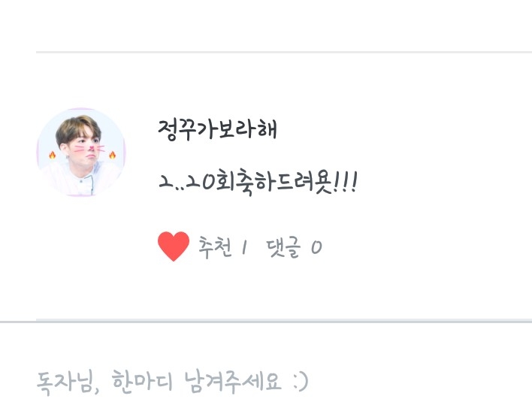Click the word 댓글 under the comment

pyautogui.click(x=283, y=247)
